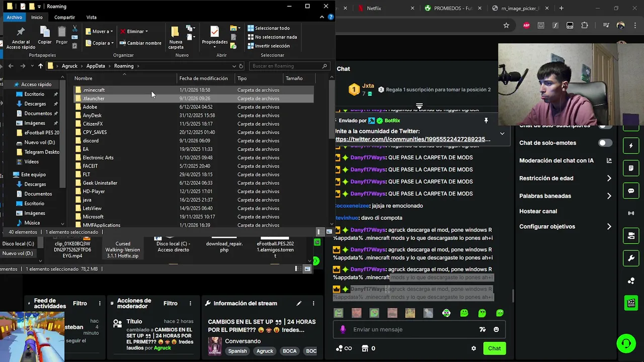Click the AppData breadcrumb in the address bar

pos(96,66)
